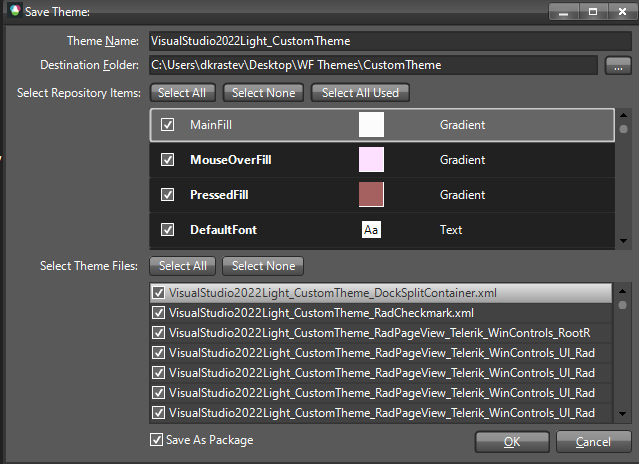Click the Destination Folder path field
Image resolution: width=639 pixels, height=464 pixels.
point(373,65)
